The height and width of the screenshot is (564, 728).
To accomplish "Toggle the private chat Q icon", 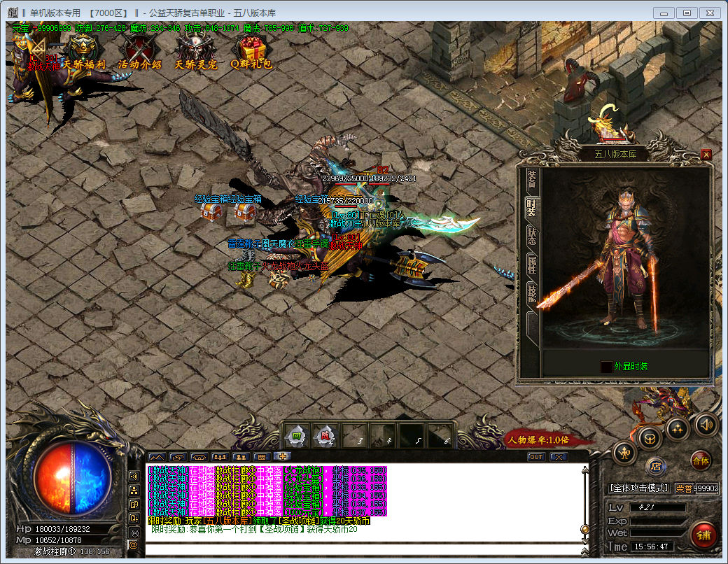I will [x=134, y=518].
